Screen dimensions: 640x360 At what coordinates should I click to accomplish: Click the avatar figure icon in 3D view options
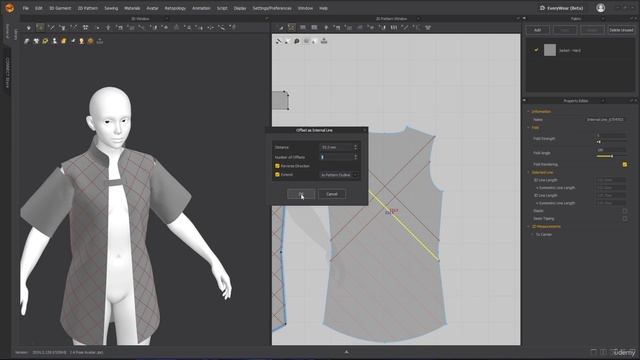[x=54, y=41]
